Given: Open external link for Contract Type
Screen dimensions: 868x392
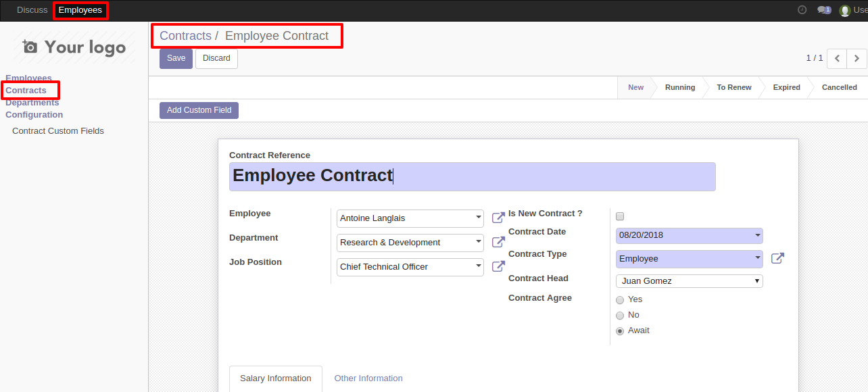Looking at the screenshot, I should click(x=777, y=258).
